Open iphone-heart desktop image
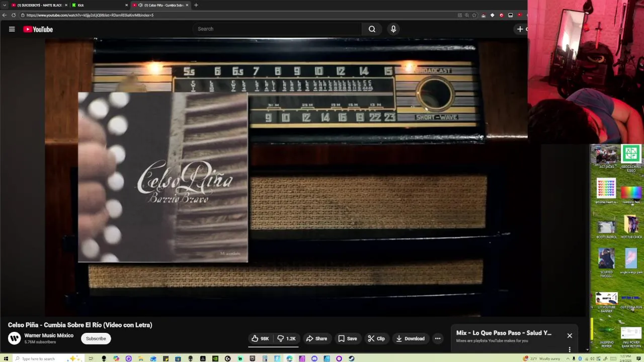Screen dimensions: 644x362 [606, 191]
